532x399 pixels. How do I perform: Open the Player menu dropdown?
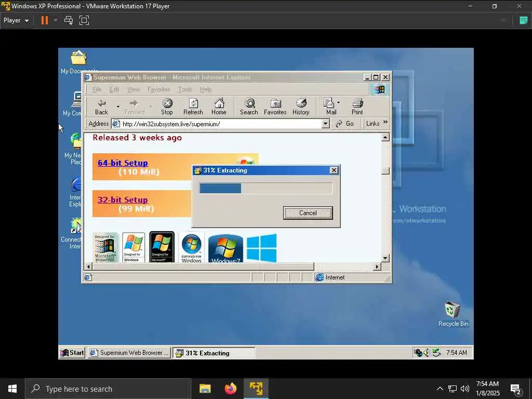click(x=16, y=20)
